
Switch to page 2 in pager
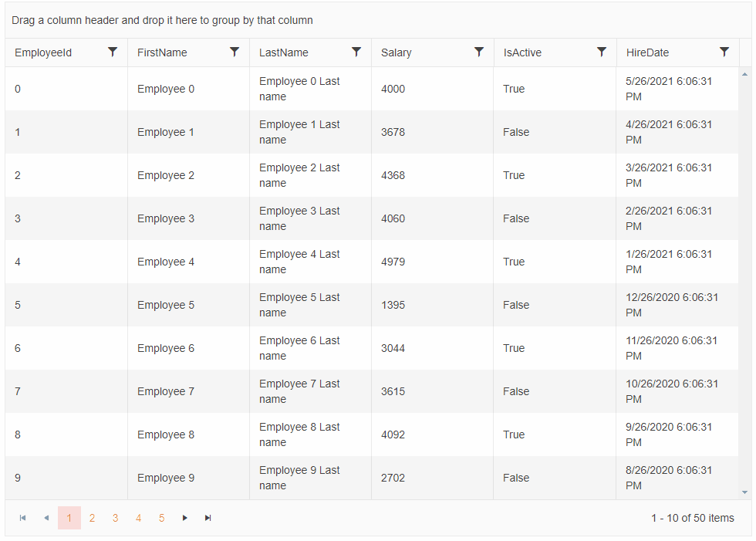tap(92, 518)
